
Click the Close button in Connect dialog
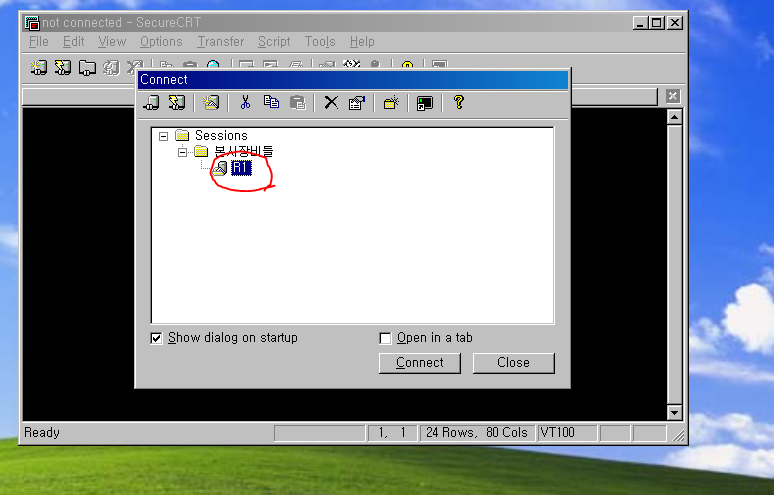pos(513,363)
